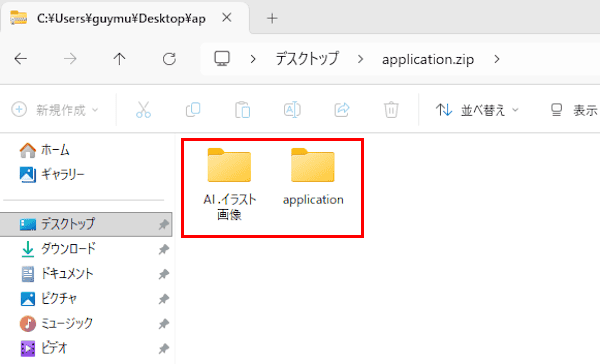This screenshot has height=364, width=600.
Task: Select デスクトップ in the sidebar
Action: pos(86,224)
